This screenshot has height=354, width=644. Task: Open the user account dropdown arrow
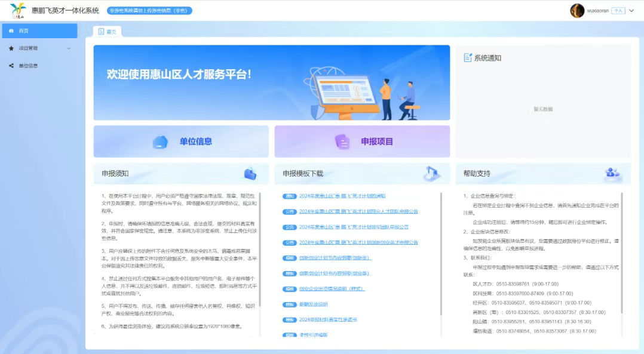[631, 11]
